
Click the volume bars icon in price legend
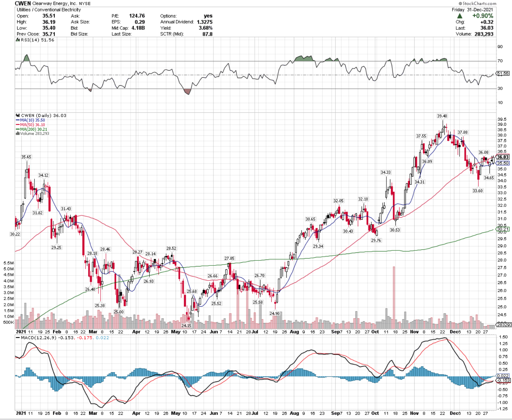pos(18,134)
